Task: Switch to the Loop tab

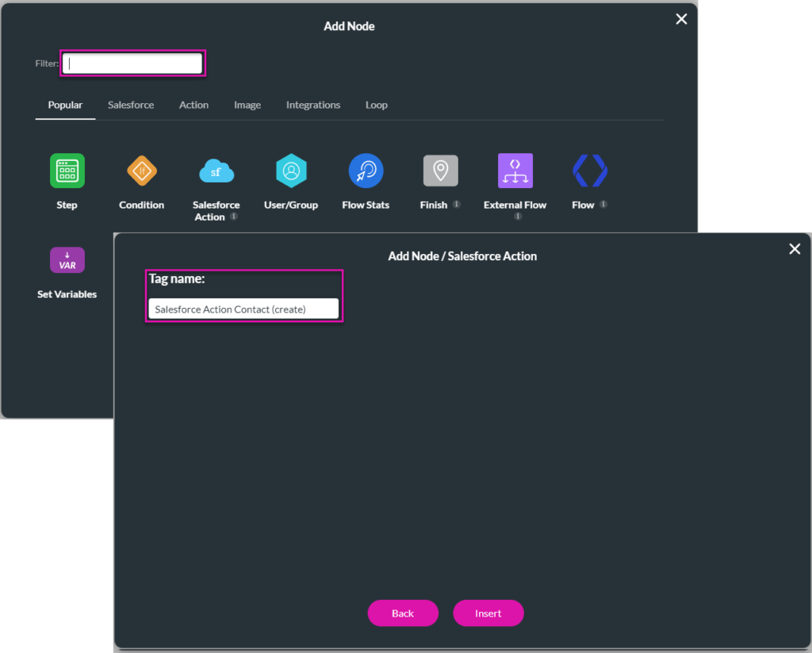Action: (x=376, y=105)
